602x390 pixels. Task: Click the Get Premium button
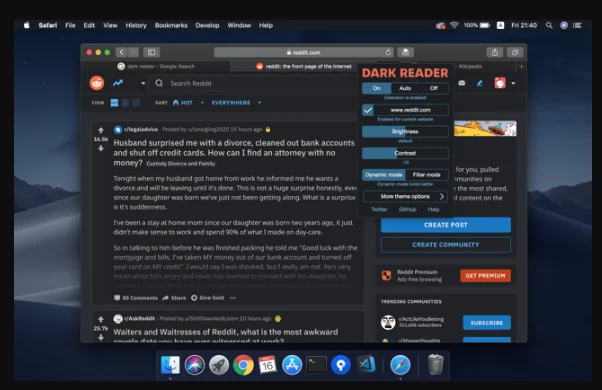tap(485, 276)
